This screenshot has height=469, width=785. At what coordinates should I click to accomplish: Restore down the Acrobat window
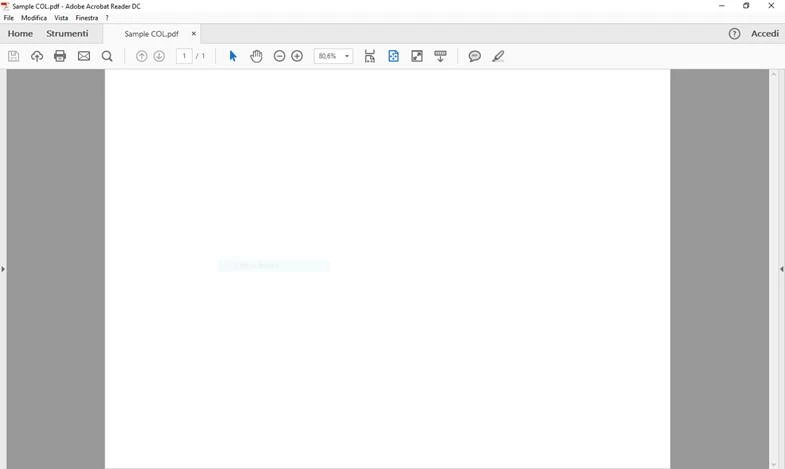coord(746,6)
